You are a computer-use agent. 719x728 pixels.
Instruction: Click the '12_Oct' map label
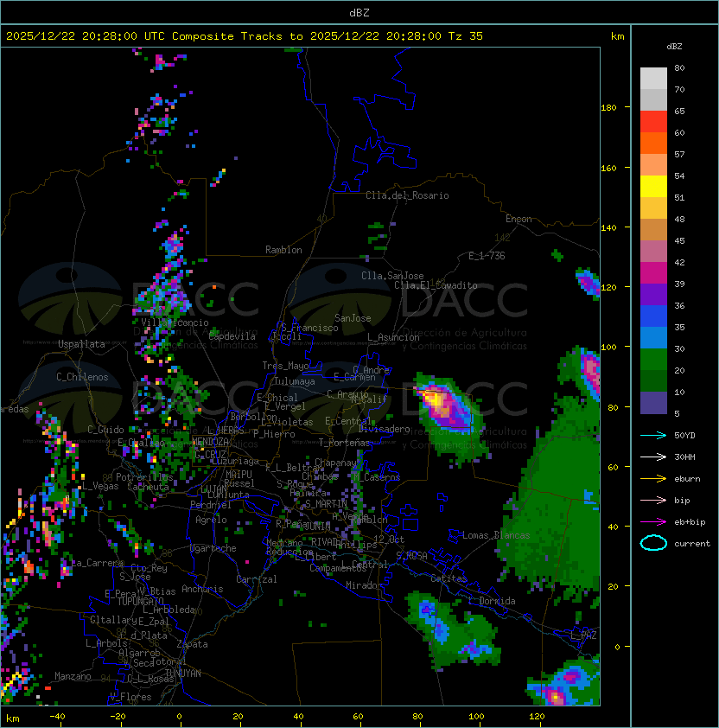coord(389,540)
